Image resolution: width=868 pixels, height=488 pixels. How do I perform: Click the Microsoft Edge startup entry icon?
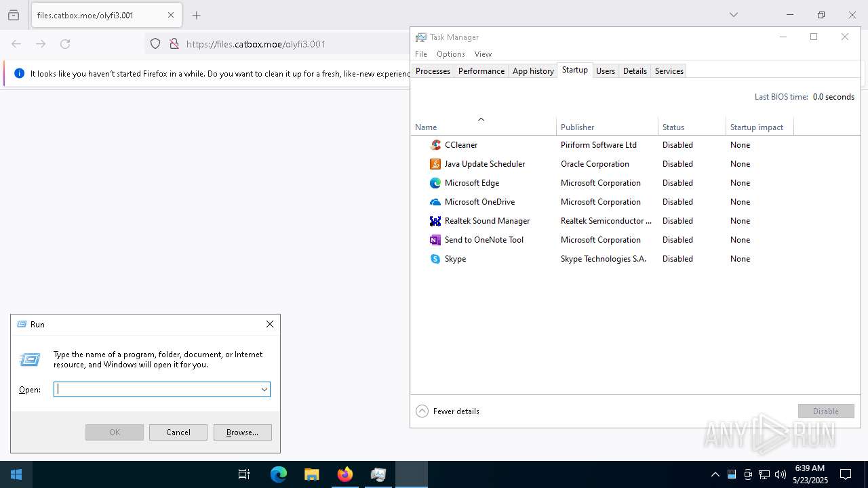[435, 183]
